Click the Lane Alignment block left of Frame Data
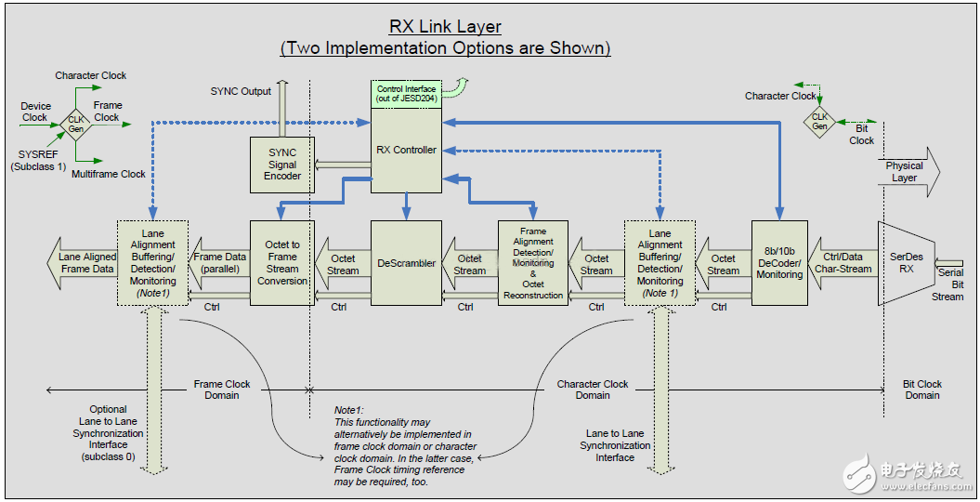This screenshot has width=980, height=502. [152, 263]
